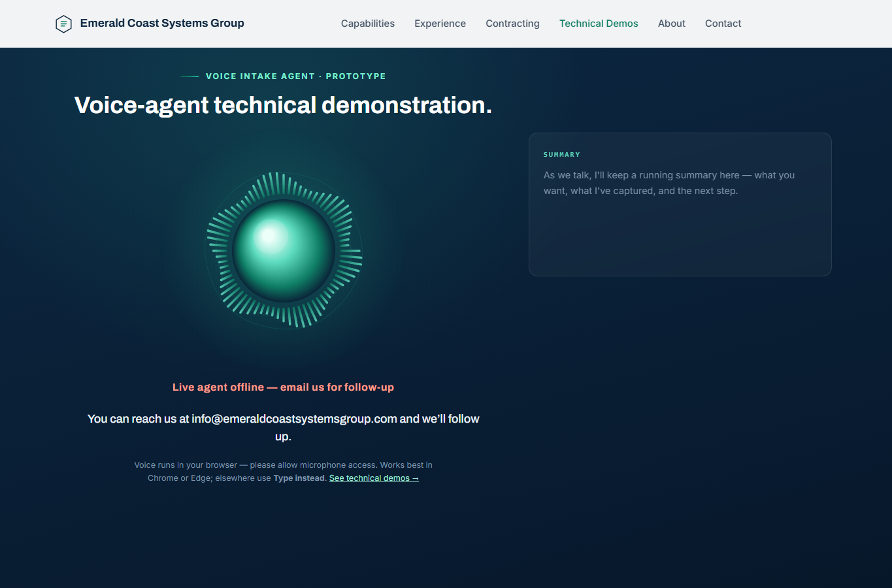This screenshot has height=588, width=892.
Task: Open the Emerald Coast Systems Group home link
Action: click(x=150, y=24)
